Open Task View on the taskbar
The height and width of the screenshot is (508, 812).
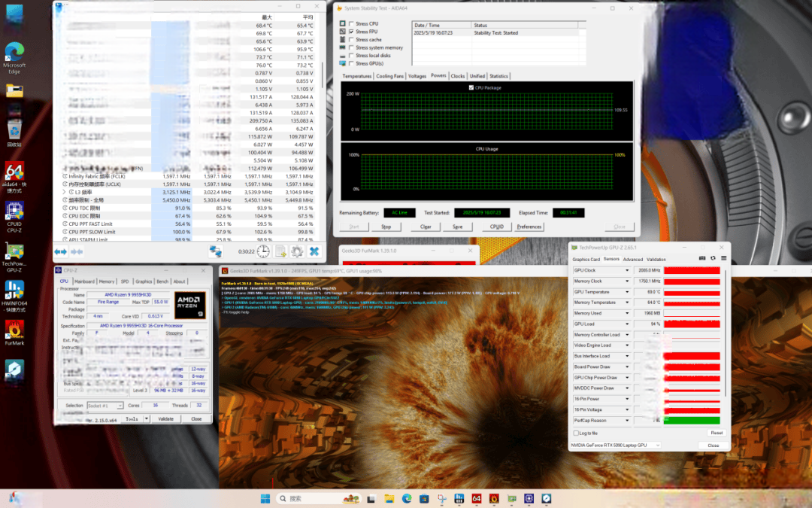click(x=371, y=499)
